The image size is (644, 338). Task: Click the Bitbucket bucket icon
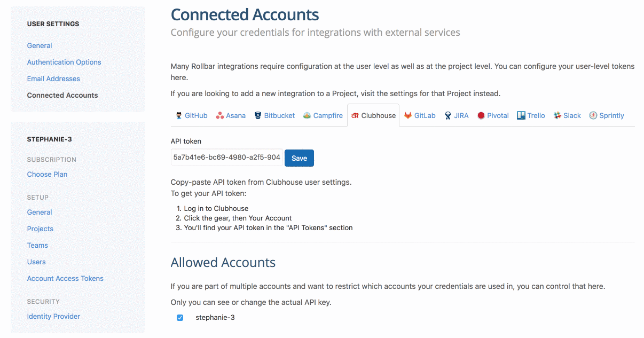click(x=258, y=116)
